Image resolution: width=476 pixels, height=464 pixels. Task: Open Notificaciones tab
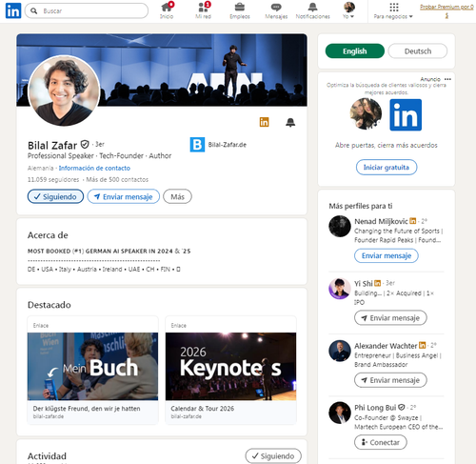312,10
